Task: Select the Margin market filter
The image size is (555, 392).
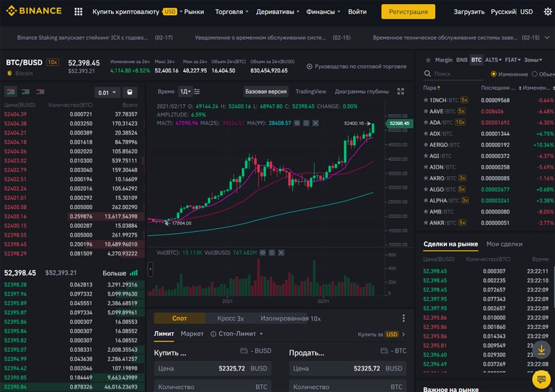Action: click(443, 60)
